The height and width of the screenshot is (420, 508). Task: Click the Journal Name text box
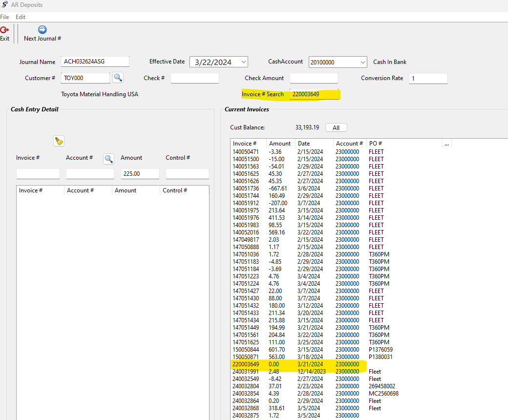pos(95,62)
